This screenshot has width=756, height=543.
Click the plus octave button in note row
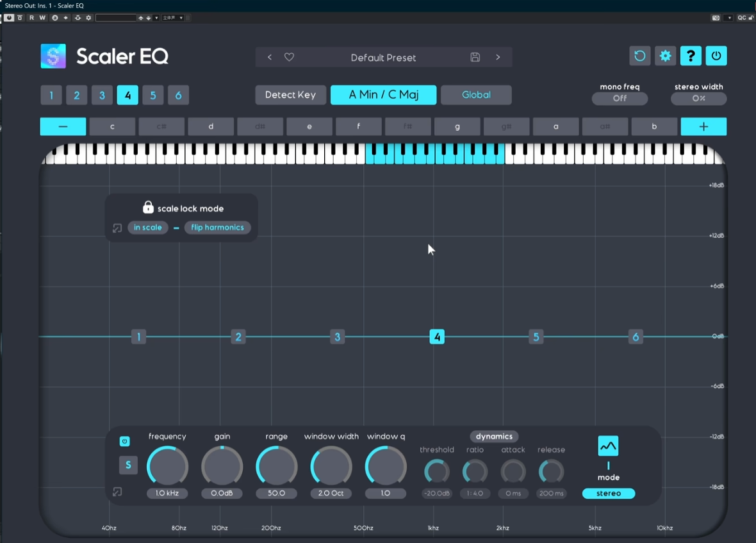coord(703,126)
